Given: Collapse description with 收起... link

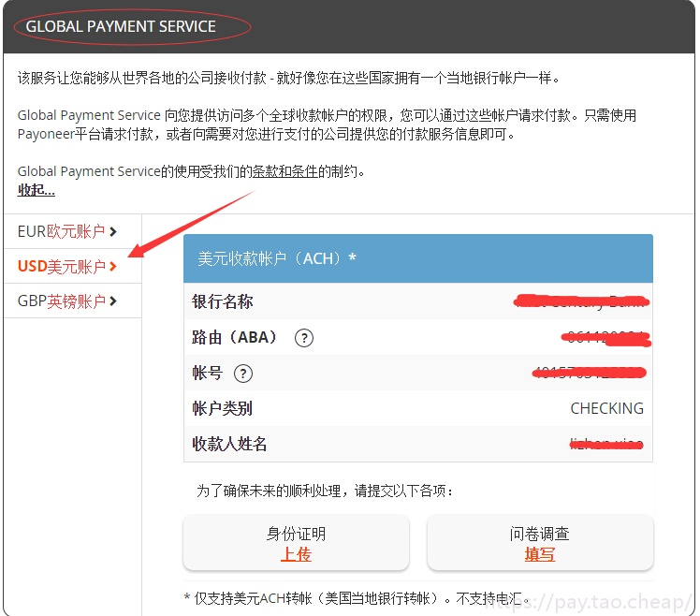Looking at the screenshot, I should [x=36, y=190].
